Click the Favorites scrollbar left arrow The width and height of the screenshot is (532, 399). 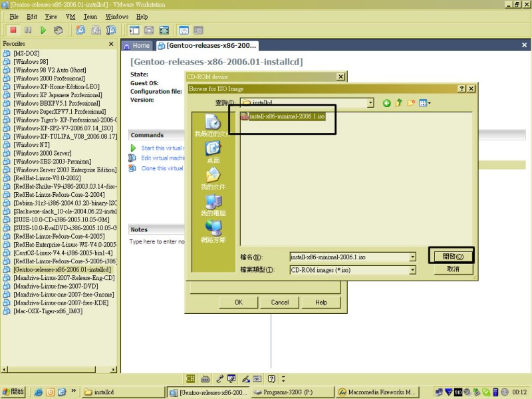5,369
